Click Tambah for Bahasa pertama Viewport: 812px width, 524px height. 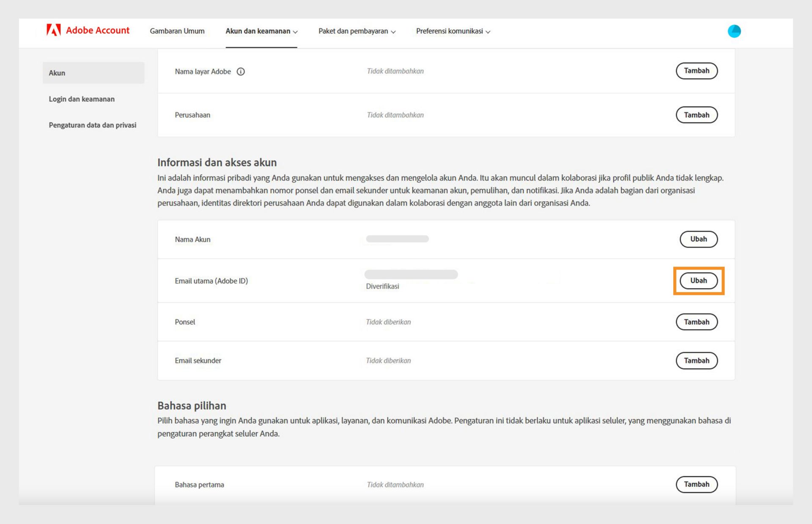point(696,484)
